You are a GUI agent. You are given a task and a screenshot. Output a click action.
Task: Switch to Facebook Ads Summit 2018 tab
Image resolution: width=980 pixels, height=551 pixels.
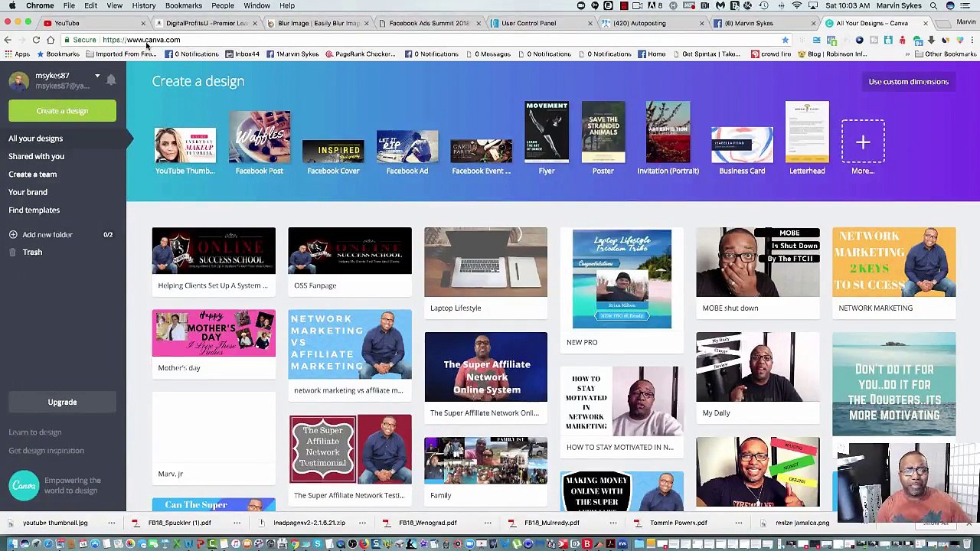click(430, 23)
